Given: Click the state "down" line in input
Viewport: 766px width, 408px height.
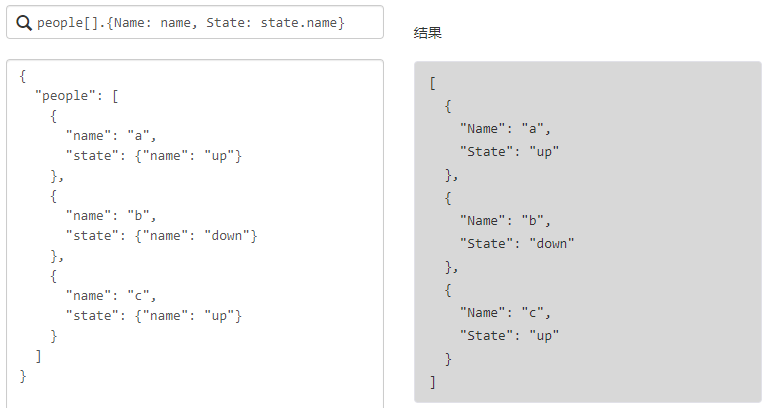Looking at the screenshot, I should pyautogui.click(x=161, y=235).
